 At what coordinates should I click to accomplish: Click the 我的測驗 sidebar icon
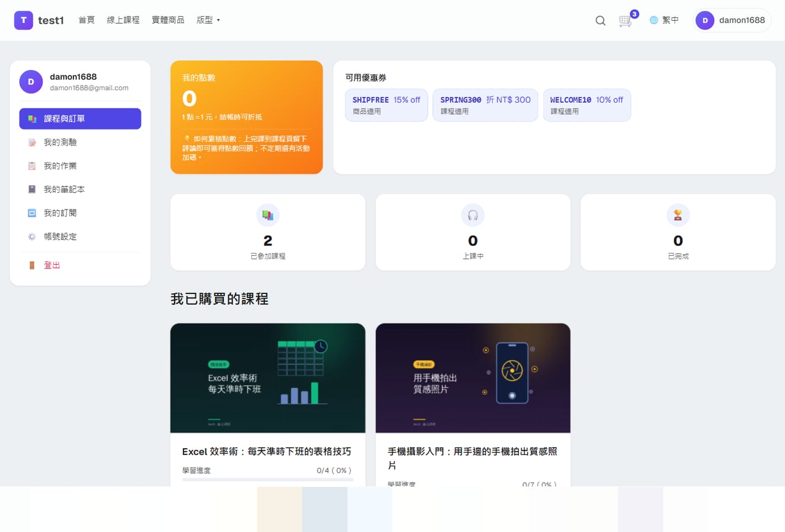click(32, 142)
